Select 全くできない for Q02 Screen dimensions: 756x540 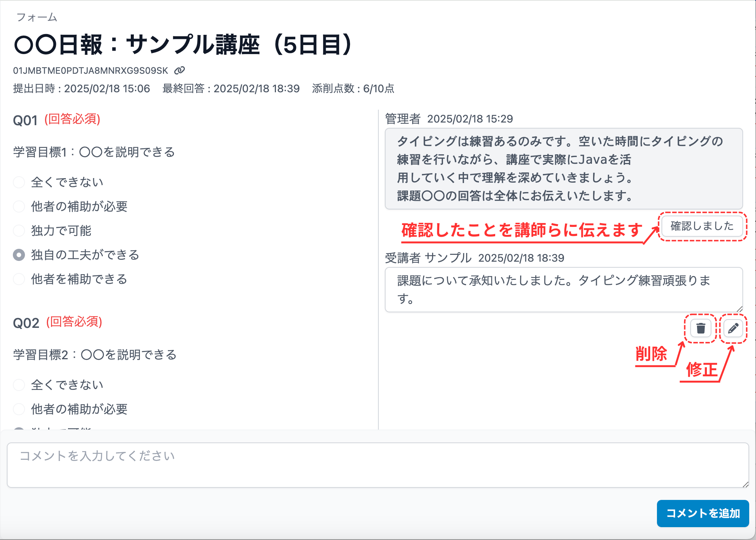pos(19,385)
